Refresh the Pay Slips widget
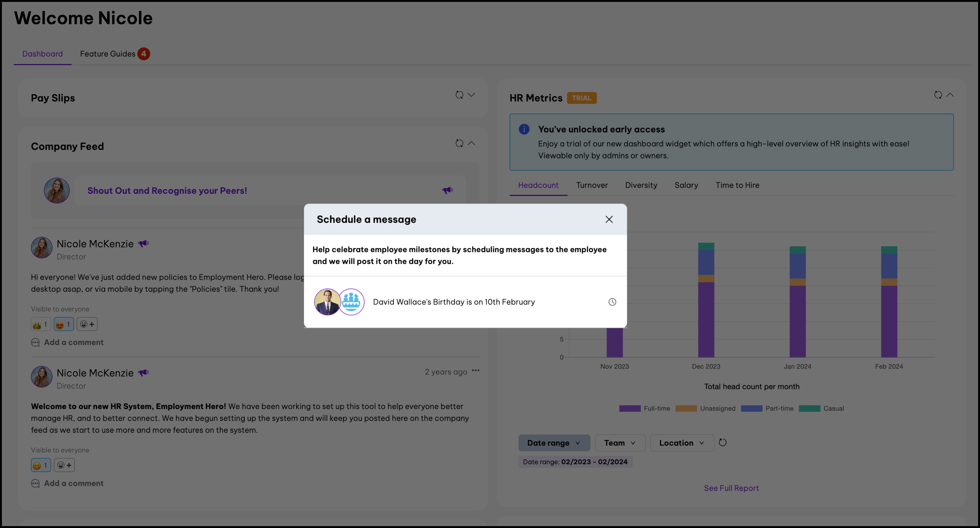 [x=459, y=95]
